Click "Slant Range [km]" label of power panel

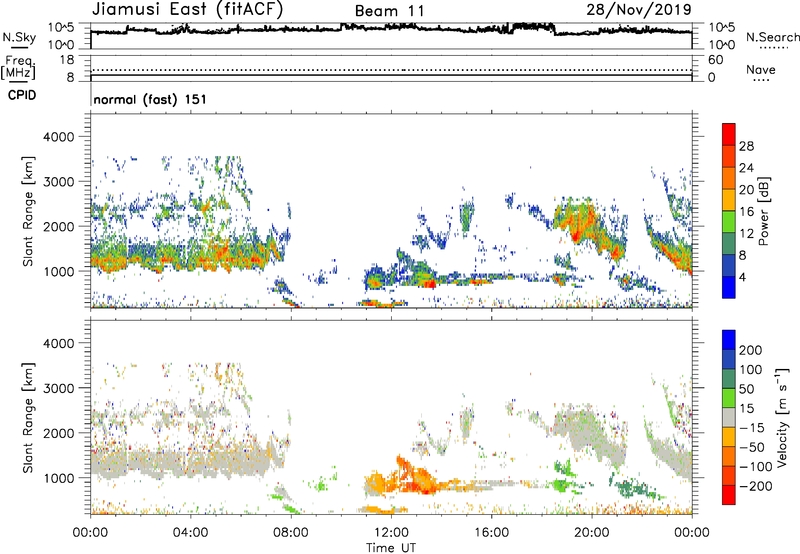coord(28,211)
